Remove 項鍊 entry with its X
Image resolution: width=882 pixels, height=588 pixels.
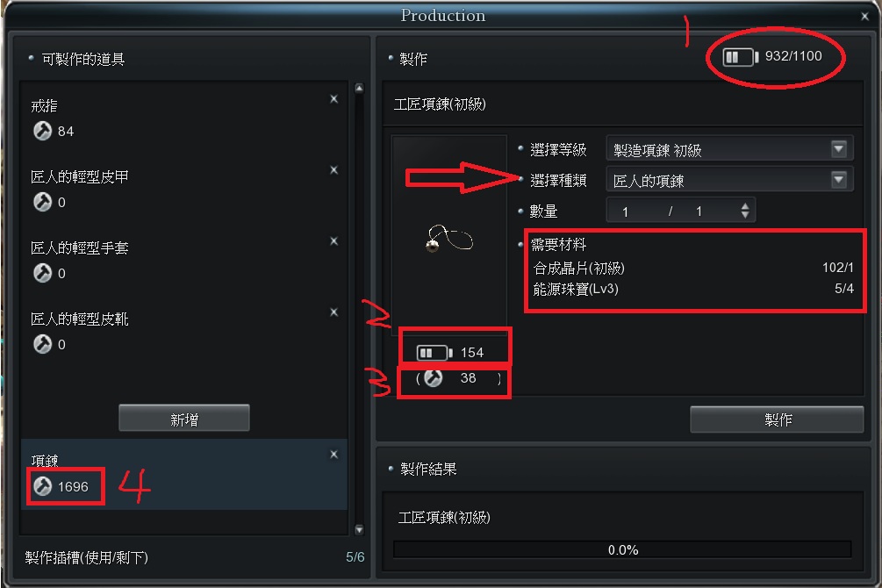333,454
